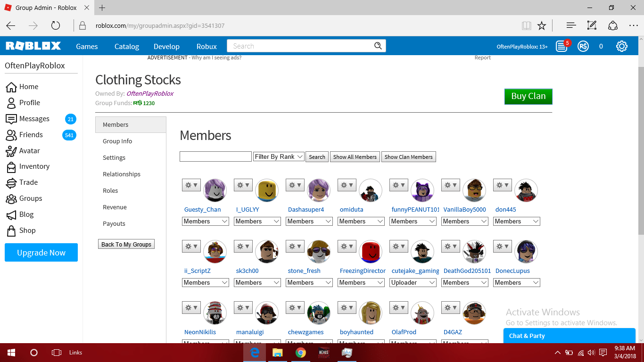Open the ii_ScriptZ profile link

click(198, 271)
